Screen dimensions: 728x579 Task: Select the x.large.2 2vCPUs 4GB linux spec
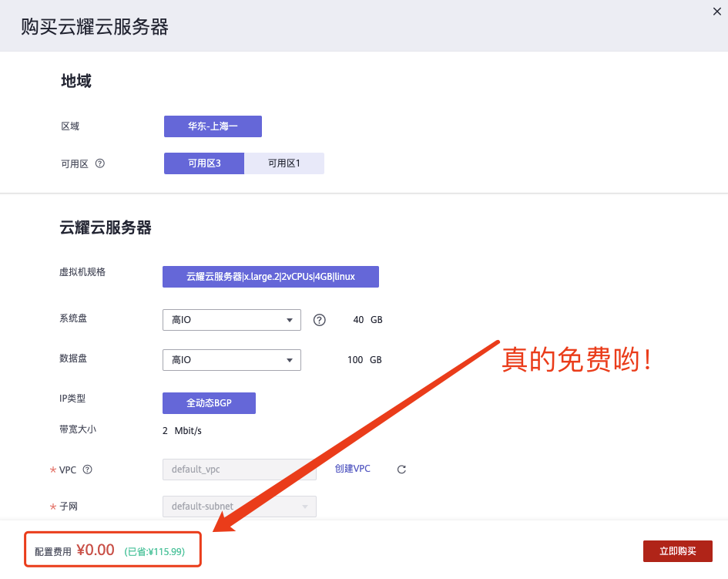point(270,277)
